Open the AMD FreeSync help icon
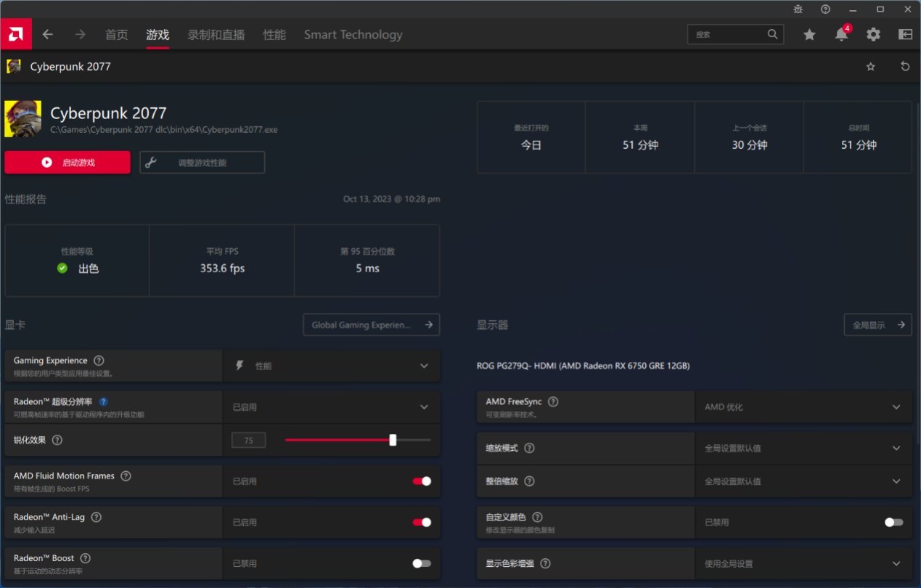 (x=553, y=401)
